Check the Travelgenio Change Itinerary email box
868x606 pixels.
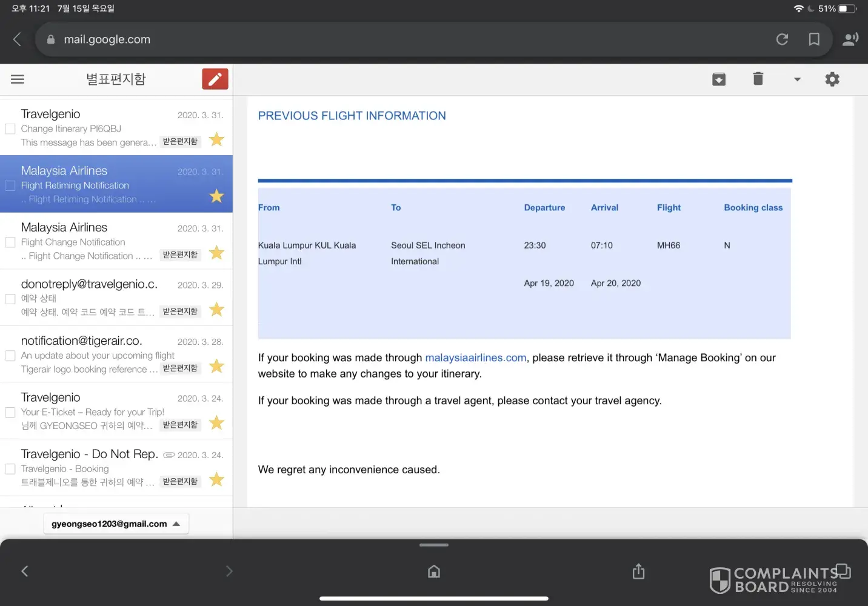(10, 129)
